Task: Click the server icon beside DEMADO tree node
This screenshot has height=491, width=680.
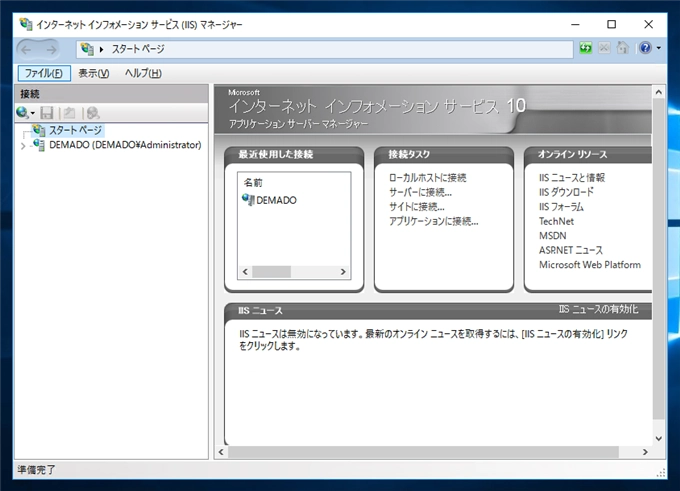Action: (x=39, y=145)
